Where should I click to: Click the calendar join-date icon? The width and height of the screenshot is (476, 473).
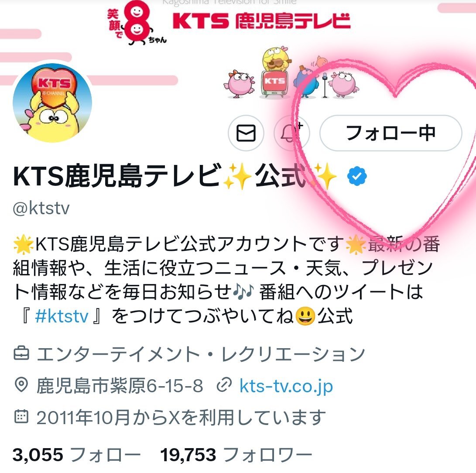21,417
